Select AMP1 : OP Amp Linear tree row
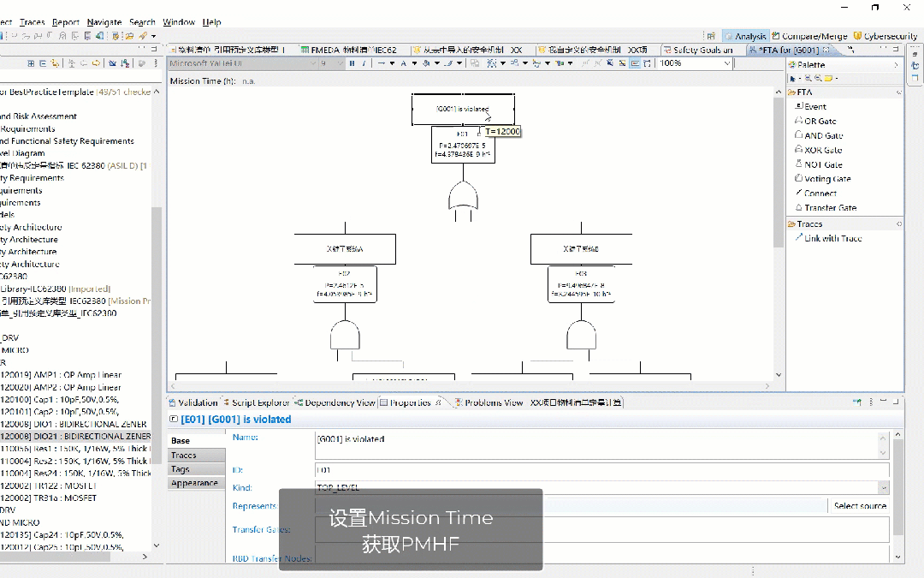924x578 pixels. point(61,375)
